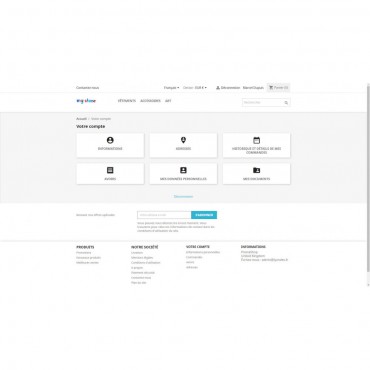Focus the newsletter email input field
The height and width of the screenshot is (370, 370).
pos(164,215)
